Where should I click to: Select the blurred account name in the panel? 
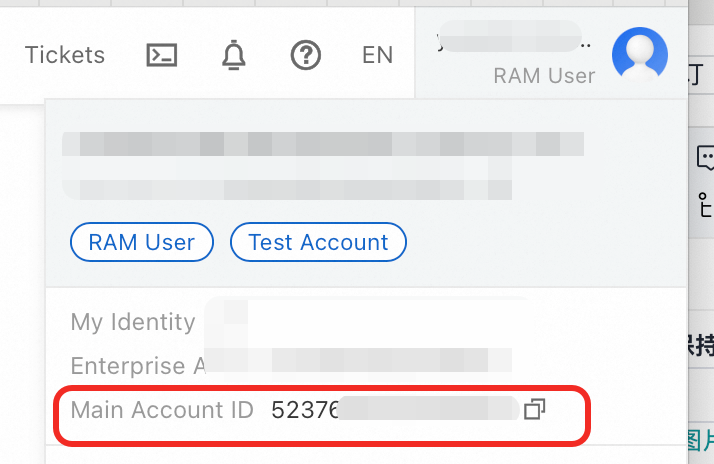(320, 144)
